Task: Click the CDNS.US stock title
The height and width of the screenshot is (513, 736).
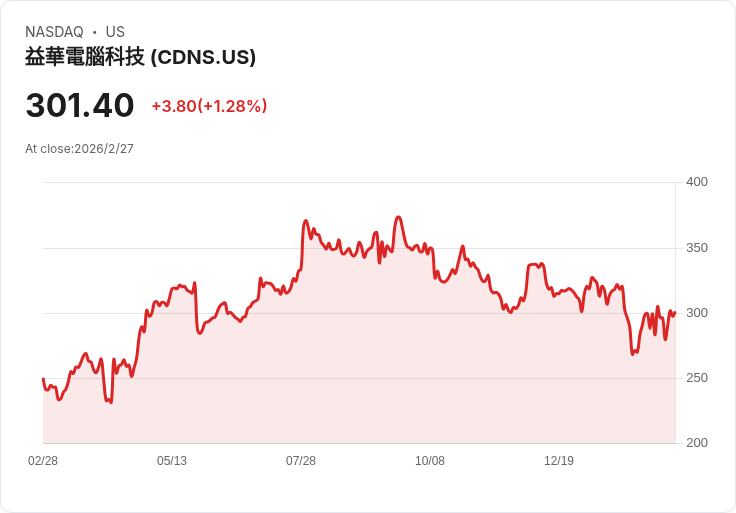Action: (x=140, y=57)
